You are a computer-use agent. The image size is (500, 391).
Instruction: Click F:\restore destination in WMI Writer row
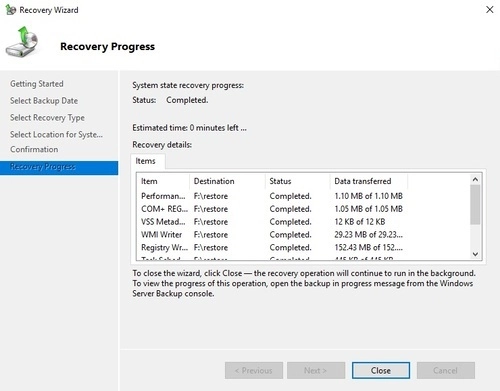coord(211,235)
